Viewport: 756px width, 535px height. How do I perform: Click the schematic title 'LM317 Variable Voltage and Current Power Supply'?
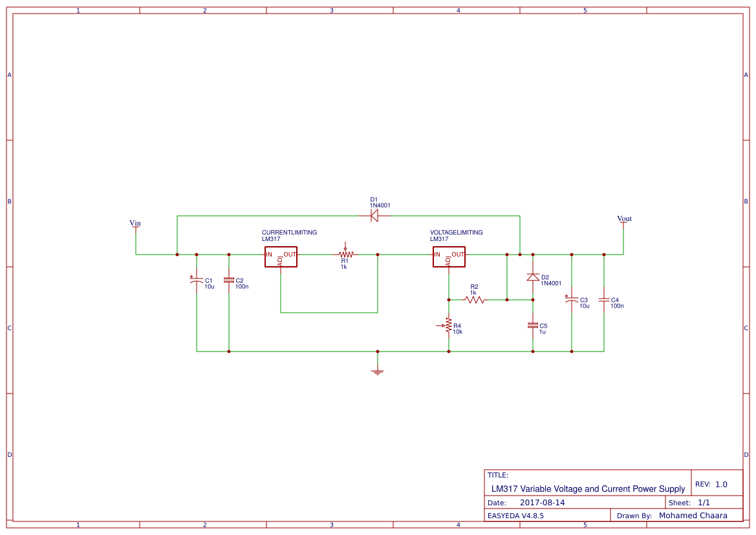pyautogui.click(x=589, y=488)
